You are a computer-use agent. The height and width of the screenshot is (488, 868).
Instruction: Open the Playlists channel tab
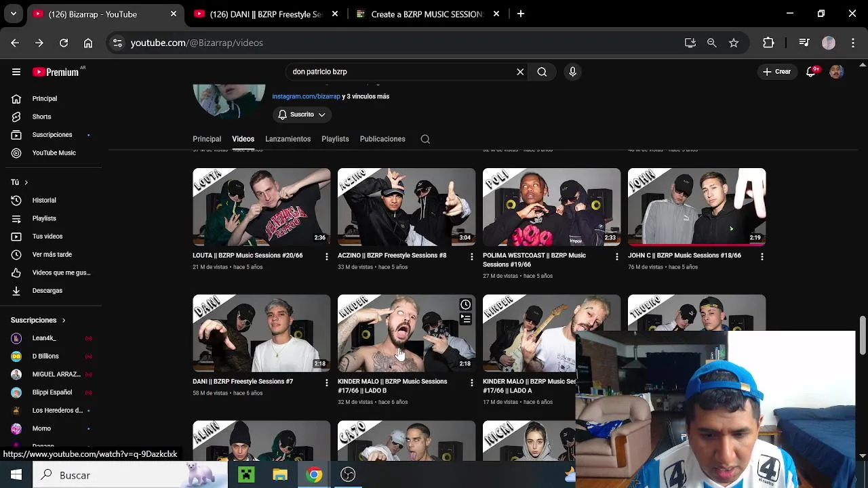click(335, 139)
